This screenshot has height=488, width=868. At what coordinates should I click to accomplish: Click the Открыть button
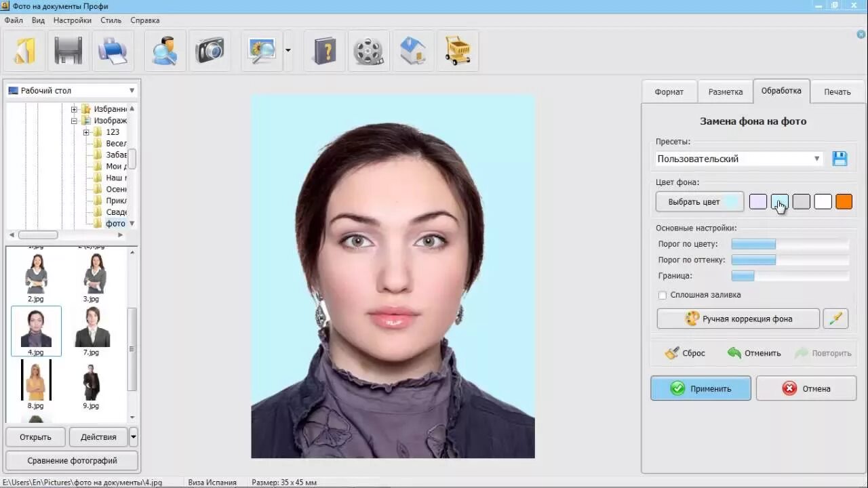(35, 437)
